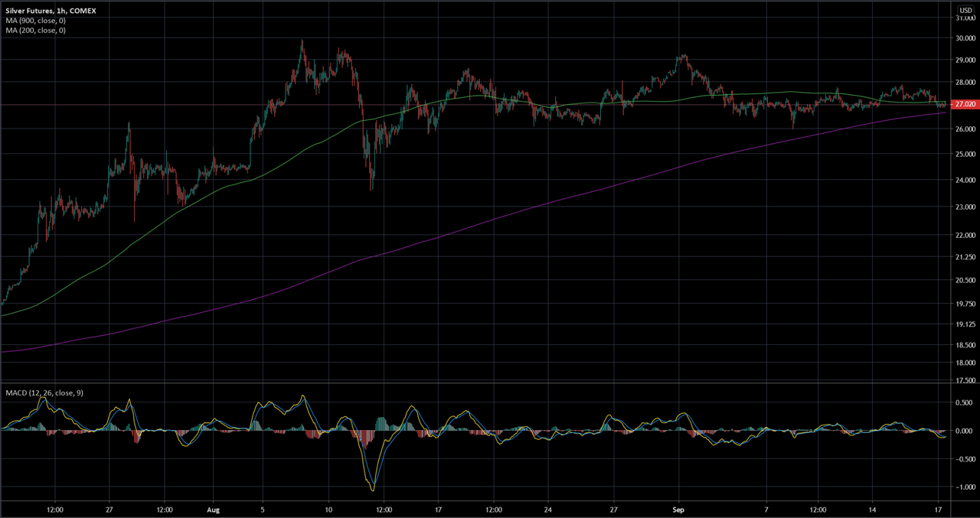Screen dimensions: 980x518
Task: Click the 30.000 price axis label
Action: pyautogui.click(x=964, y=37)
